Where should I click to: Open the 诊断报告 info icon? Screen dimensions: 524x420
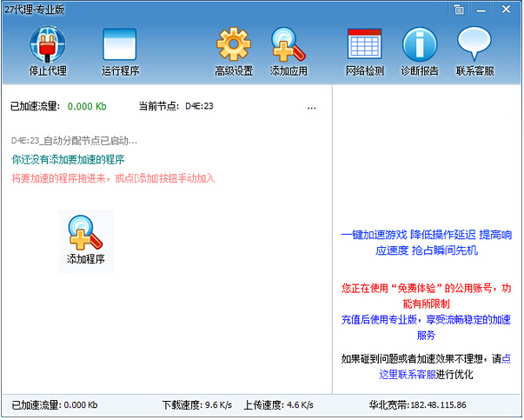(x=420, y=45)
